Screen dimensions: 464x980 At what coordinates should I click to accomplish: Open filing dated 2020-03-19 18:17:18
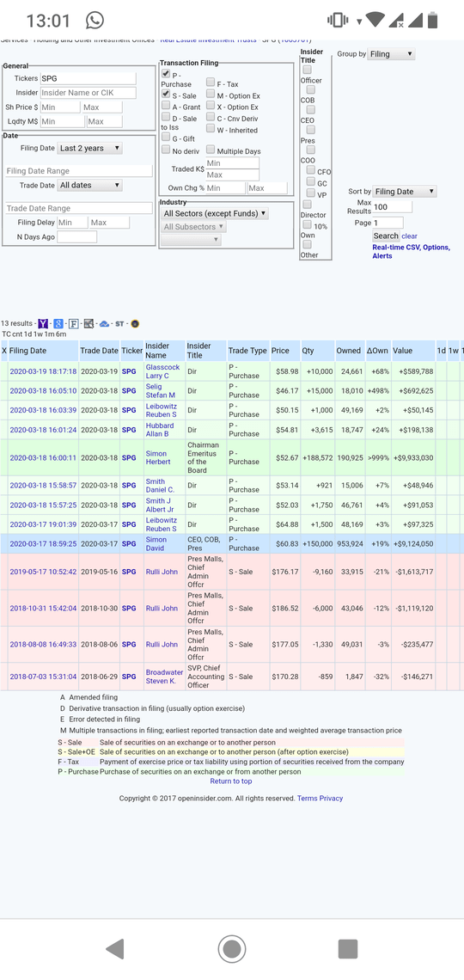tap(43, 371)
